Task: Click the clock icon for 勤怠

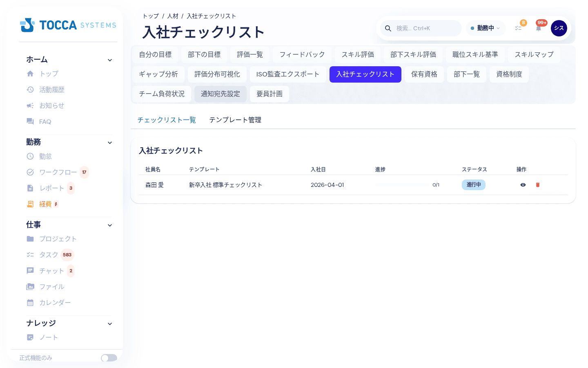Action: tap(30, 156)
